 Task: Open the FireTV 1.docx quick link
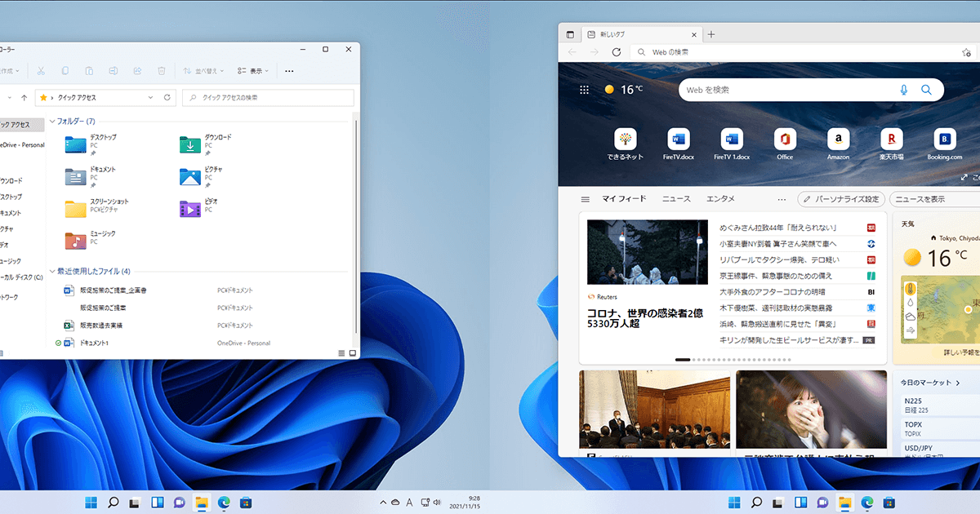pos(732,144)
